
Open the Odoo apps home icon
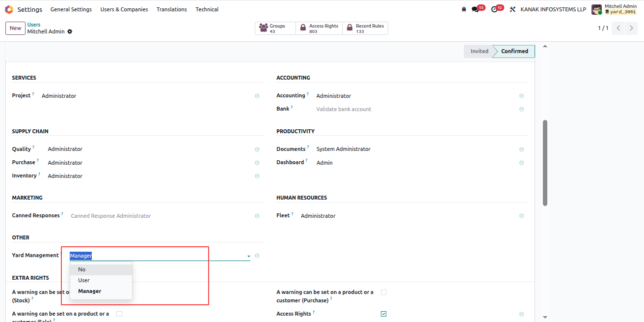point(9,9)
